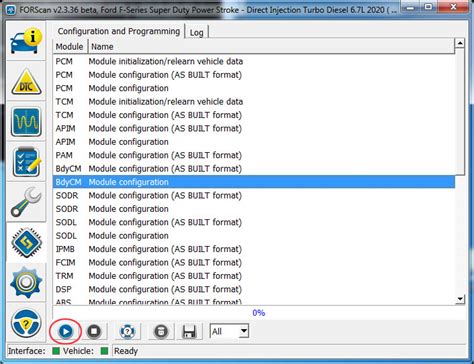Image resolution: width=474 pixels, height=364 pixels.
Task: Open the oscilloscope dashboard section
Action: click(x=26, y=122)
